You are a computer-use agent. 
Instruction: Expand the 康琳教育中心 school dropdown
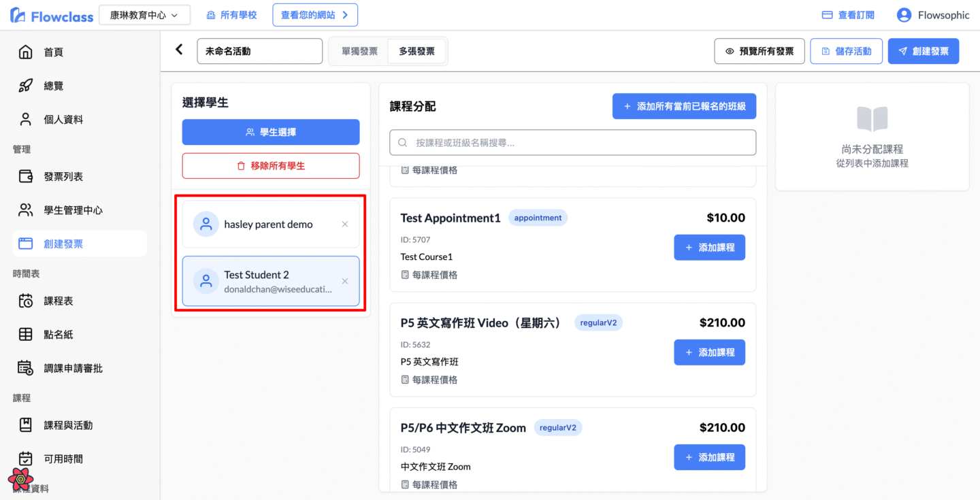(x=144, y=15)
